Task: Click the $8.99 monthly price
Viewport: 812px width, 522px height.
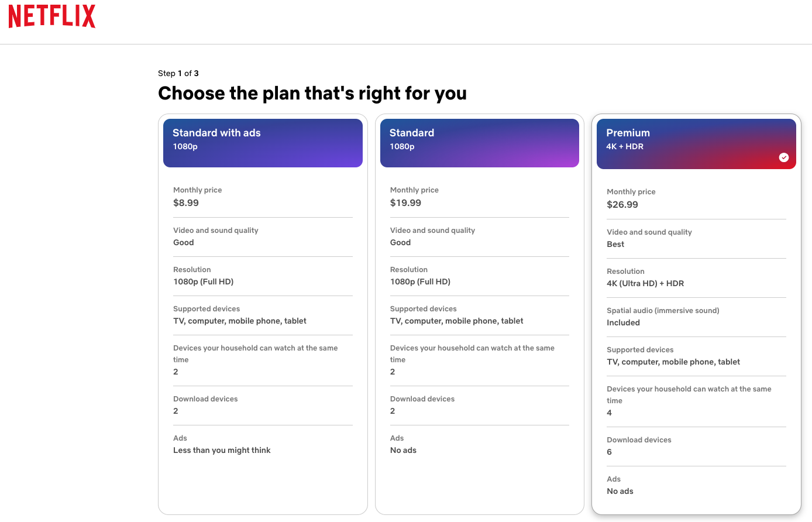Action: (186, 203)
